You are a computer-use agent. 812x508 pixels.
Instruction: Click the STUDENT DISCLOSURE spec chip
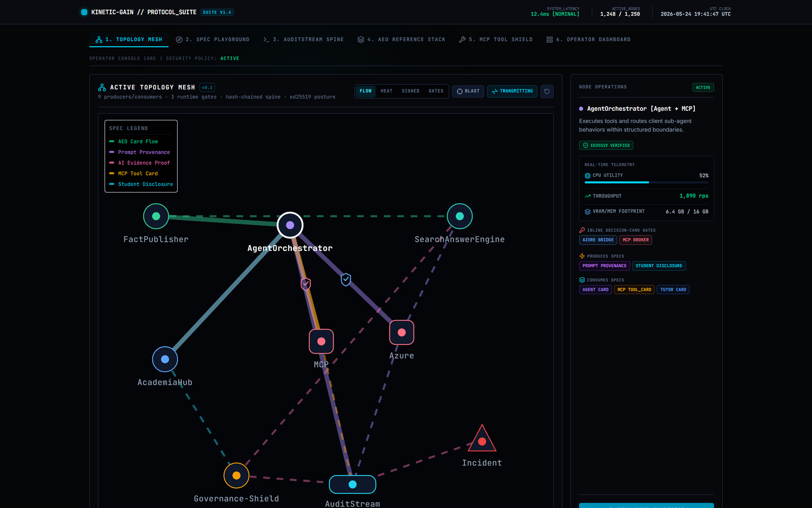(659, 266)
